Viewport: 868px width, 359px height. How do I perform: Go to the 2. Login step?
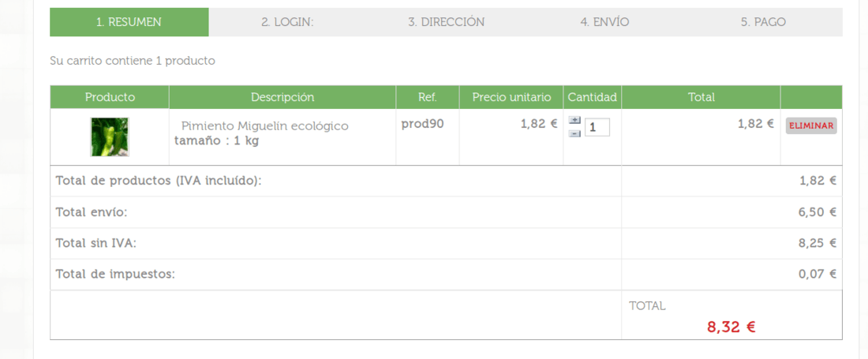[x=287, y=22]
